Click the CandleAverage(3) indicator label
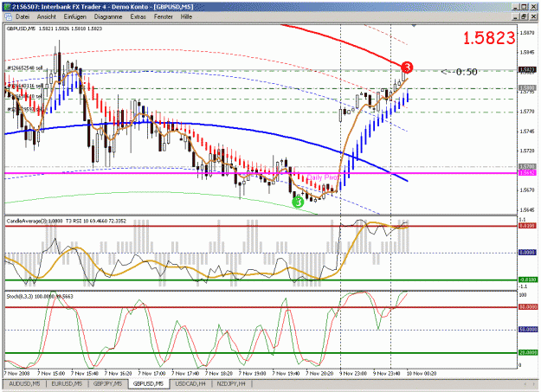This screenshot has width=541, height=392. [35, 221]
